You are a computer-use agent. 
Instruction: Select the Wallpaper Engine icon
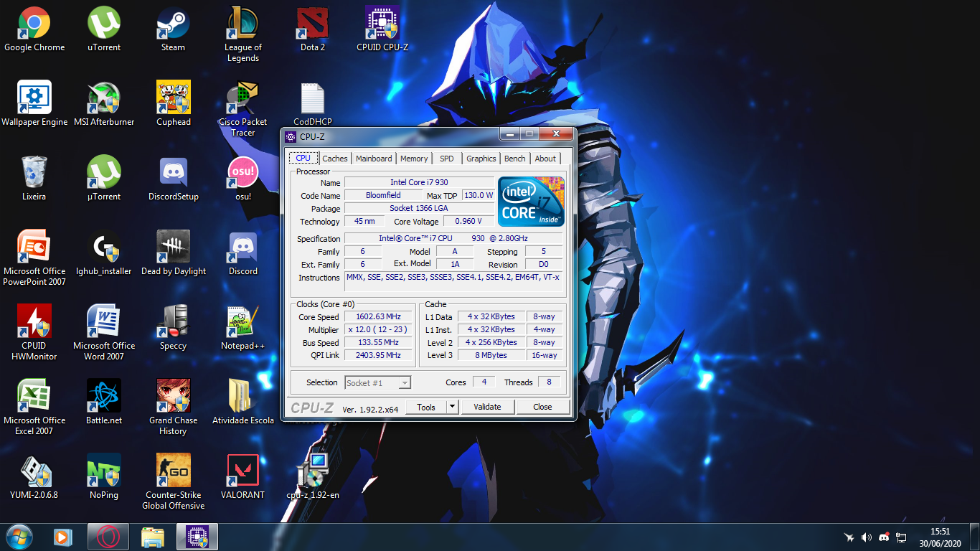point(34,105)
